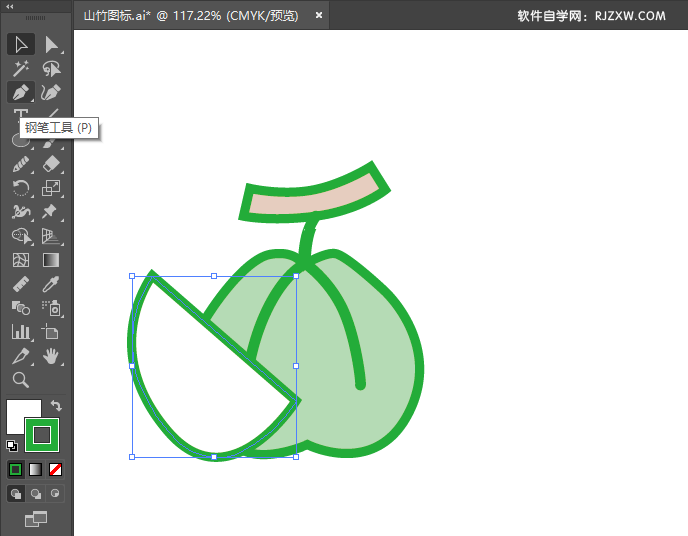Select the Slice knife tool

coord(21,356)
